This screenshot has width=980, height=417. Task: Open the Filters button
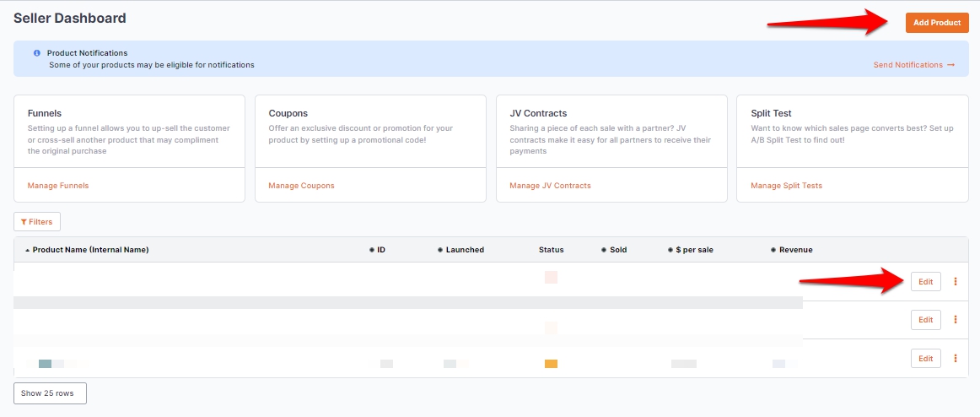coord(37,222)
